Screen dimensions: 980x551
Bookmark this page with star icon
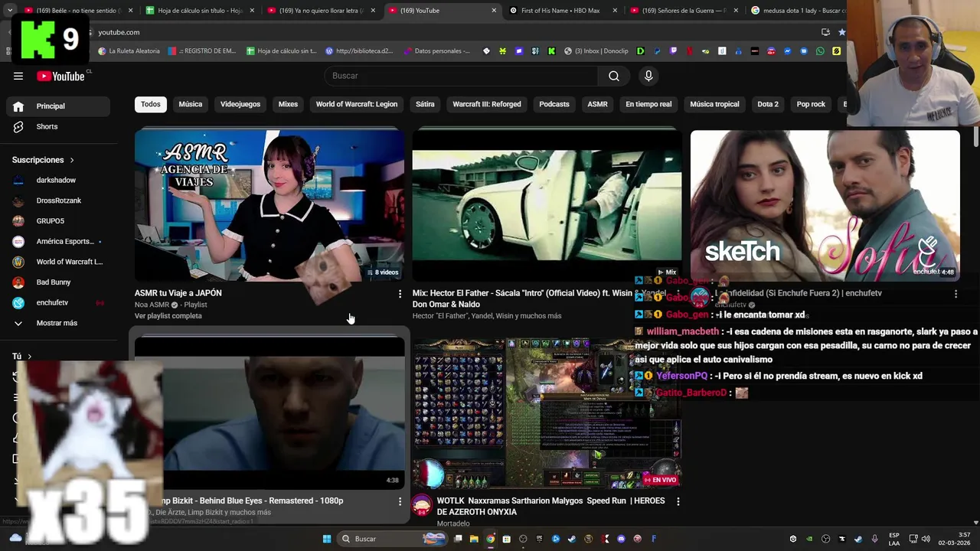click(841, 32)
